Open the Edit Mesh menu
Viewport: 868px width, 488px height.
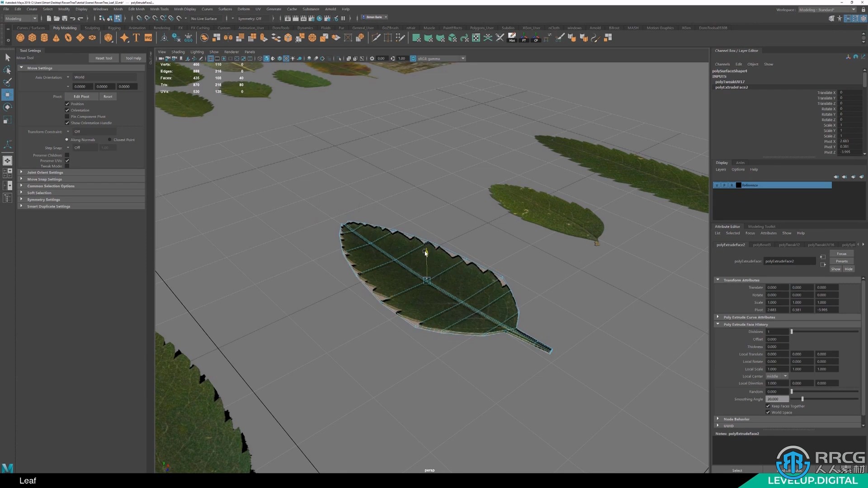137,9
